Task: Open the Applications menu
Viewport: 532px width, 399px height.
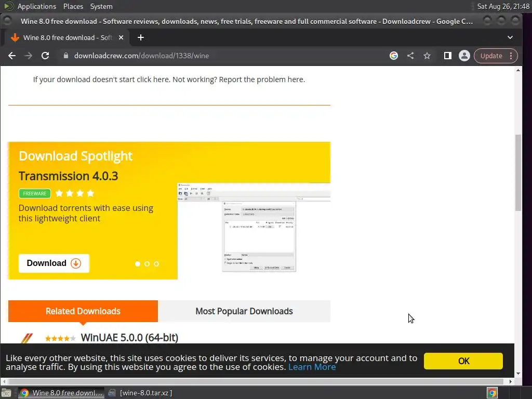Action: click(37, 6)
